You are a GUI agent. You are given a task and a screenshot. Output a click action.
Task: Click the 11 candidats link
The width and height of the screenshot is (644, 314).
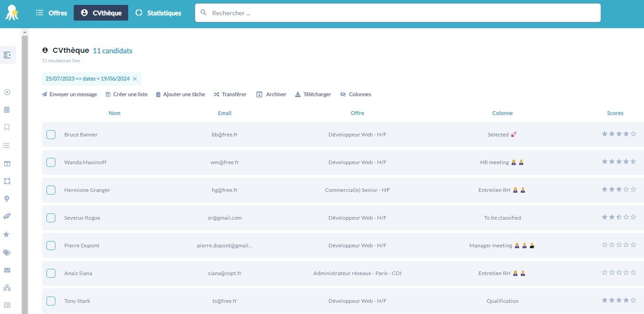tap(113, 51)
